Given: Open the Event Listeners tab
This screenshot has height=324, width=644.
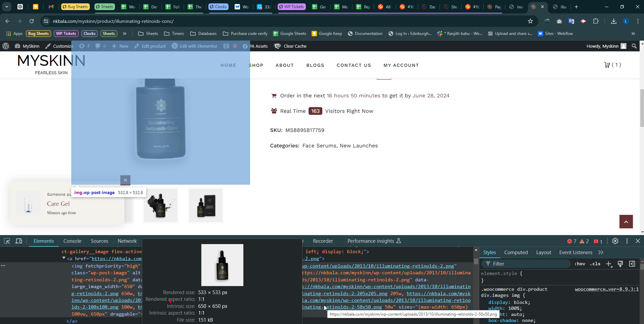Looking at the screenshot, I should (x=576, y=252).
